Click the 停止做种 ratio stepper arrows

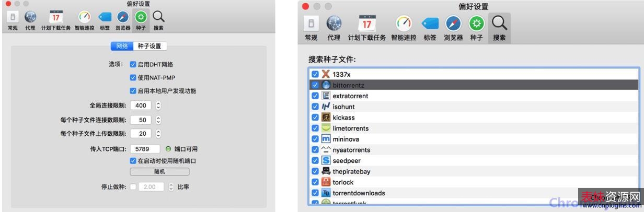[171, 186]
